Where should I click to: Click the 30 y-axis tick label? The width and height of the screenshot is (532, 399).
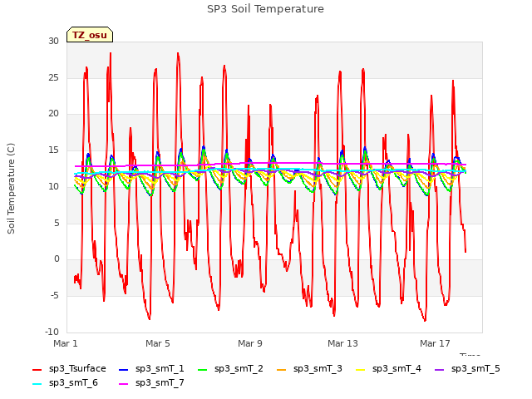point(53,41)
